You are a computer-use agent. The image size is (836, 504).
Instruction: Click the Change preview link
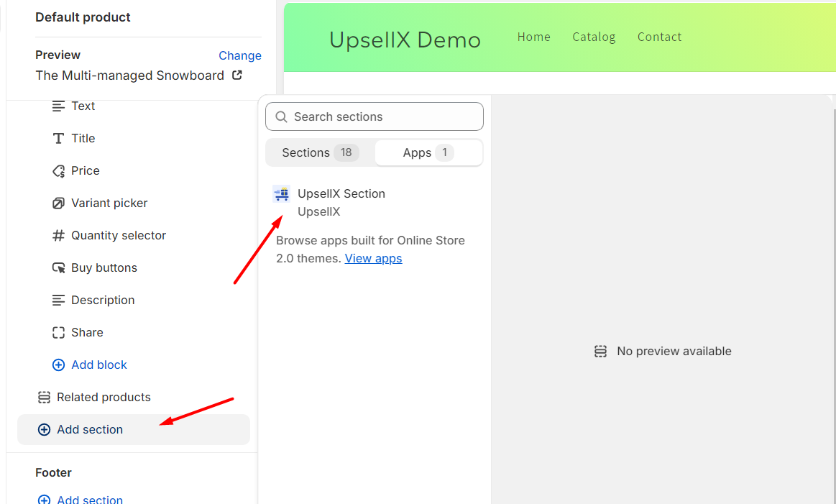pyautogui.click(x=240, y=55)
